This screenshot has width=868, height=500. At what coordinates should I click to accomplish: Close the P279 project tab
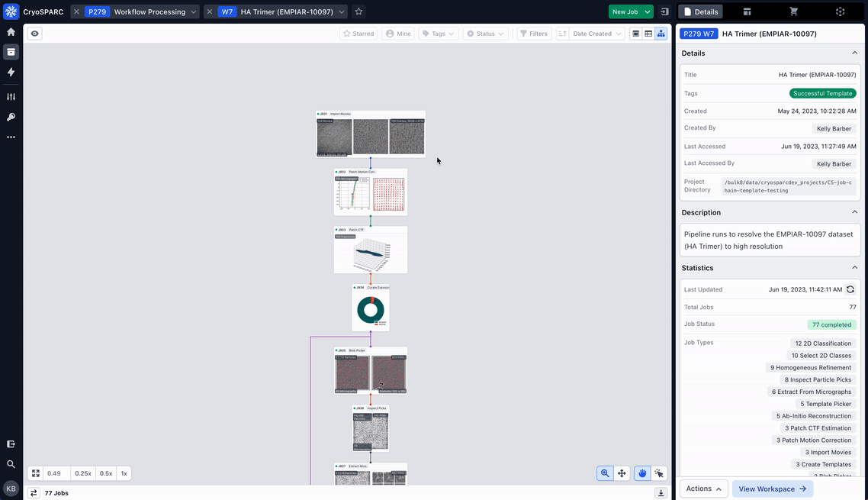pyautogui.click(x=76, y=11)
